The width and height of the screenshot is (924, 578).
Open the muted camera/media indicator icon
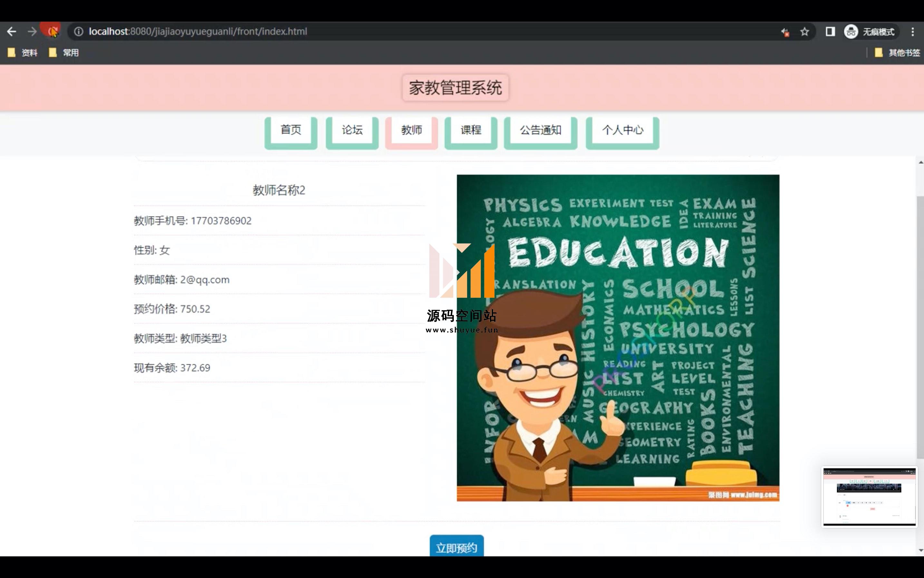pos(784,32)
